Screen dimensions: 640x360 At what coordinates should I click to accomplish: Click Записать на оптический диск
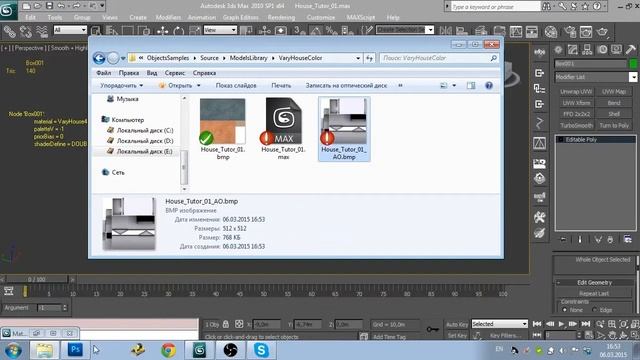[x=346, y=85]
